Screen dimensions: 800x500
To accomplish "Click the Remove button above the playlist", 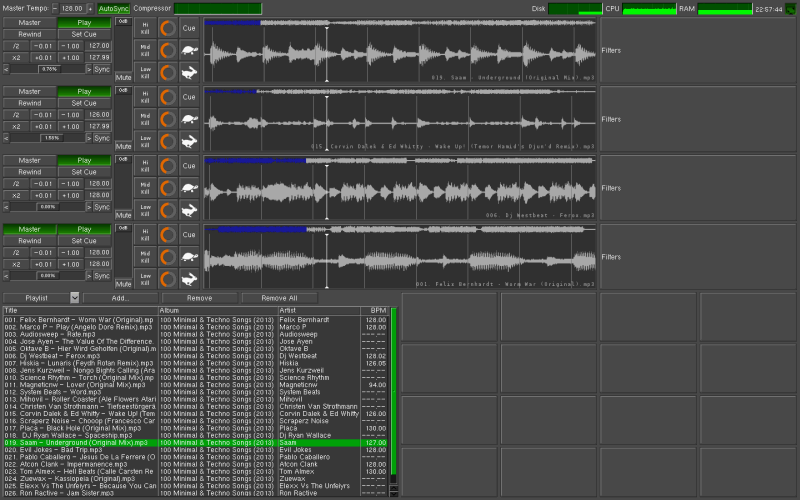I will point(199,298).
